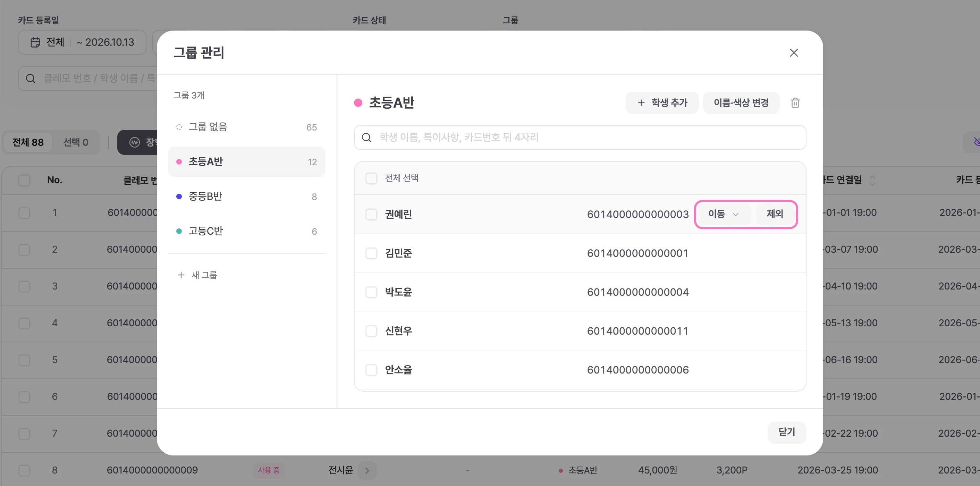Viewport: 980px width, 486px height.
Task: Click the plus icon beside 새 그룹
Action: point(181,275)
